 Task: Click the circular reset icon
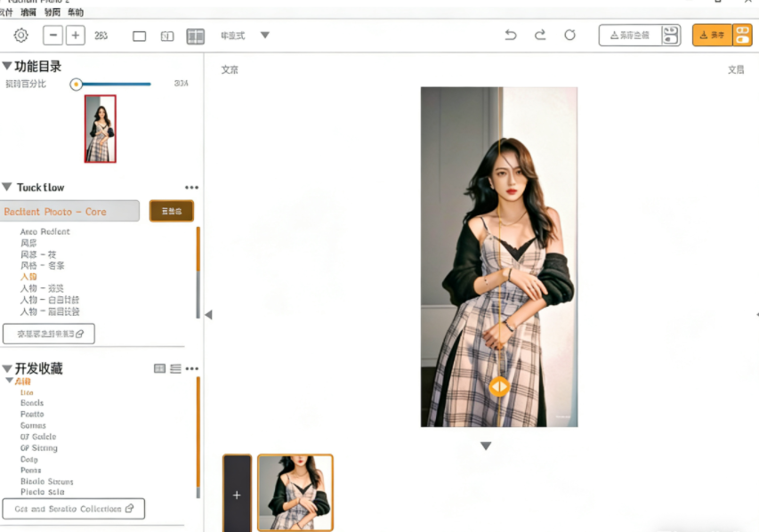[x=570, y=36]
